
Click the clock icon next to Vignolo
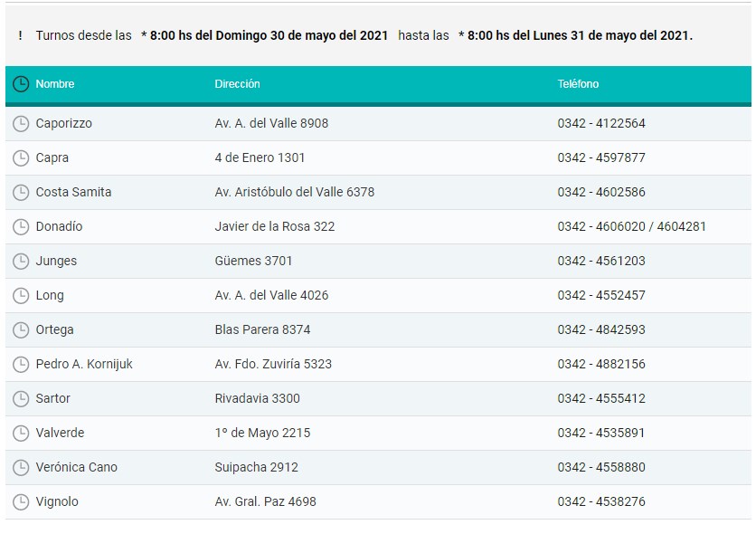coord(21,501)
